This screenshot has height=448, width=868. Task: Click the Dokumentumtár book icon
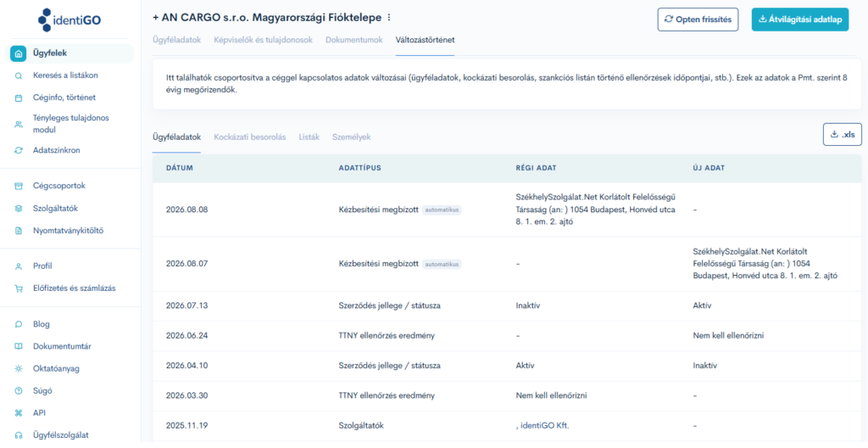tap(19, 346)
